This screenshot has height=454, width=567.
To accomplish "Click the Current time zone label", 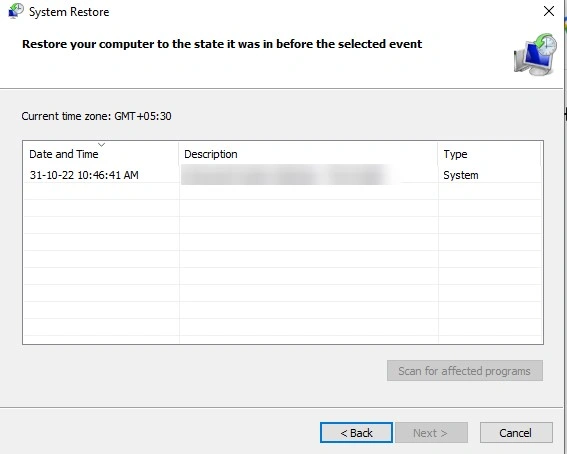I will (96, 116).
